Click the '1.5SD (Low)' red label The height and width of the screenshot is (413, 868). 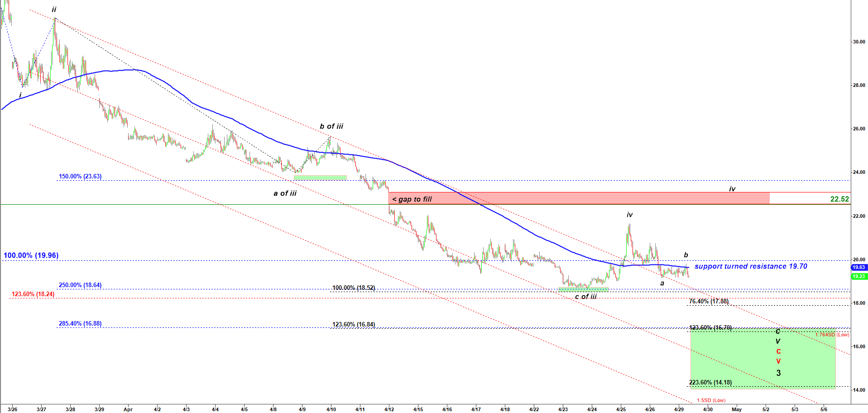point(711,400)
